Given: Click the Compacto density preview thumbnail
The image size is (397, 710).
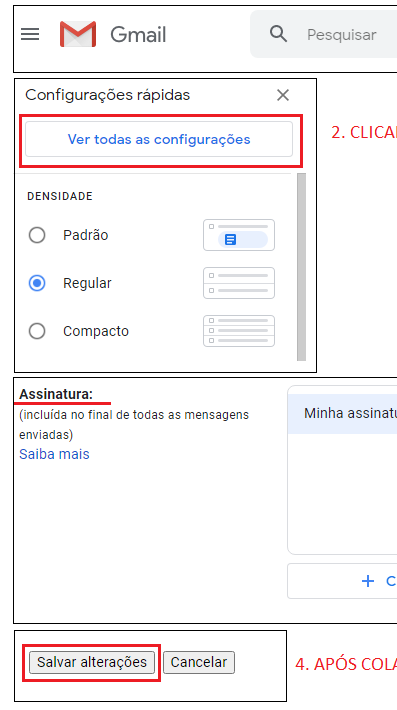Looking at the screenshot, I should point(239,331).
